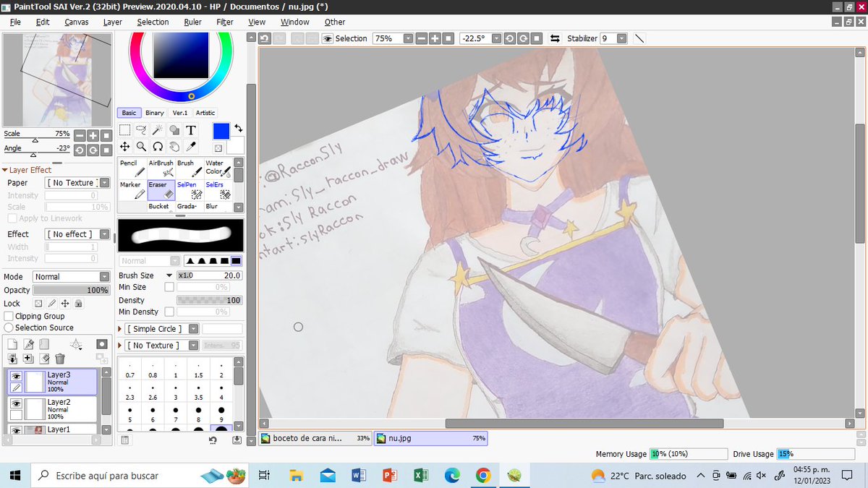
Task: Toggle the Selection visibility eye in toolbar
Action: coord(328,38)
